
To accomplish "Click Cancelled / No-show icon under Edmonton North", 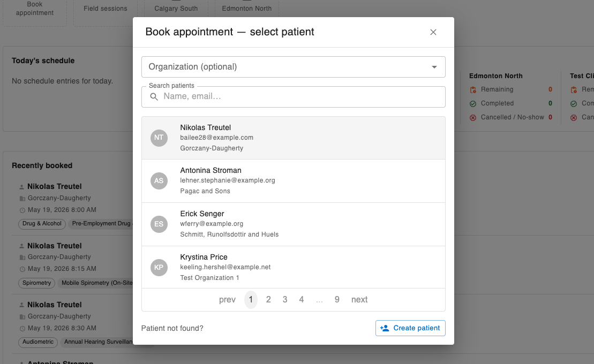I will [x=473, y=118].
